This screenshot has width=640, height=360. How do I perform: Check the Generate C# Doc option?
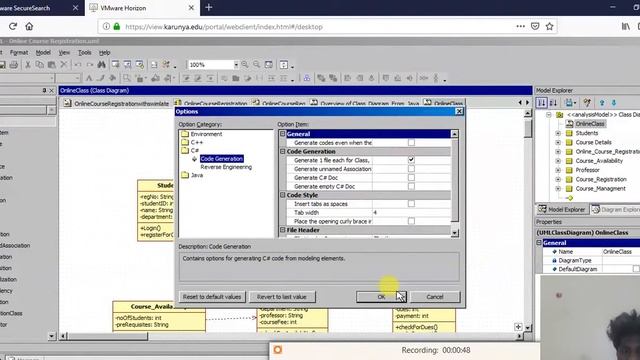(411, 178)
